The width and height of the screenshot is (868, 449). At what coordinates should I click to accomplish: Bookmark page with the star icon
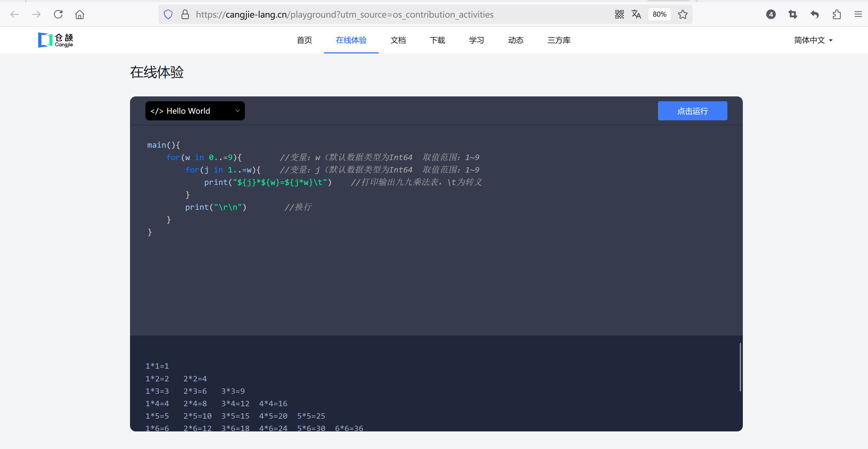pyautogui.click(x=682, y=15)
